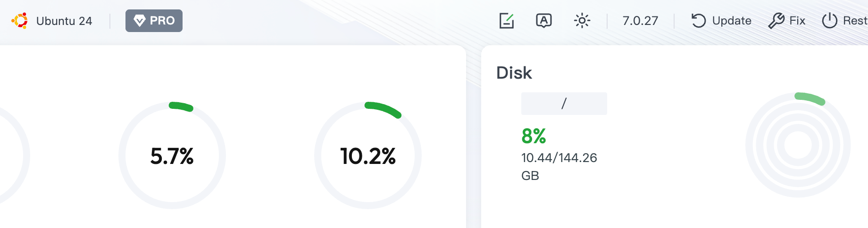868x228 pixels.
Task: Click the 10.44/144.26 GB disk size text
Action: tap(559, 158)
